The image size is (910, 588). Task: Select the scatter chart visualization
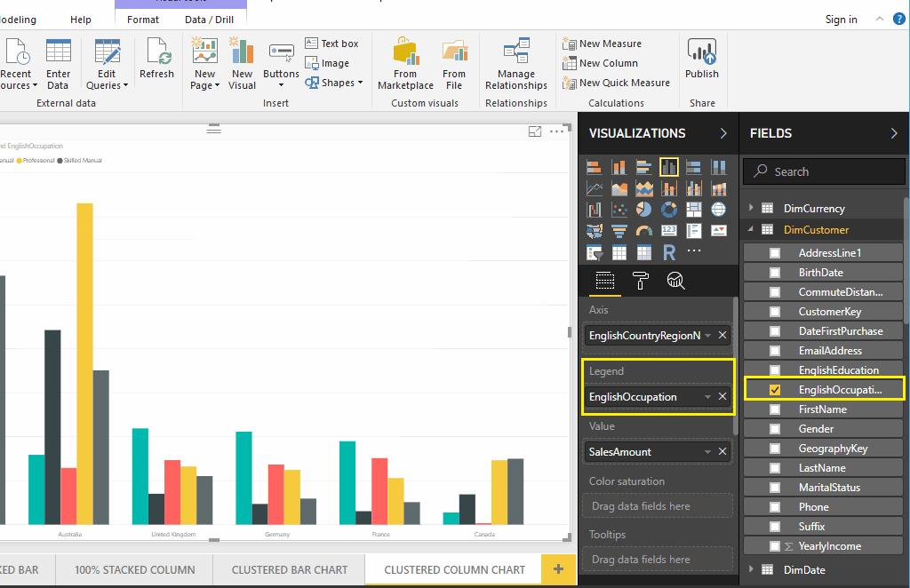click(x=619, y=210)
